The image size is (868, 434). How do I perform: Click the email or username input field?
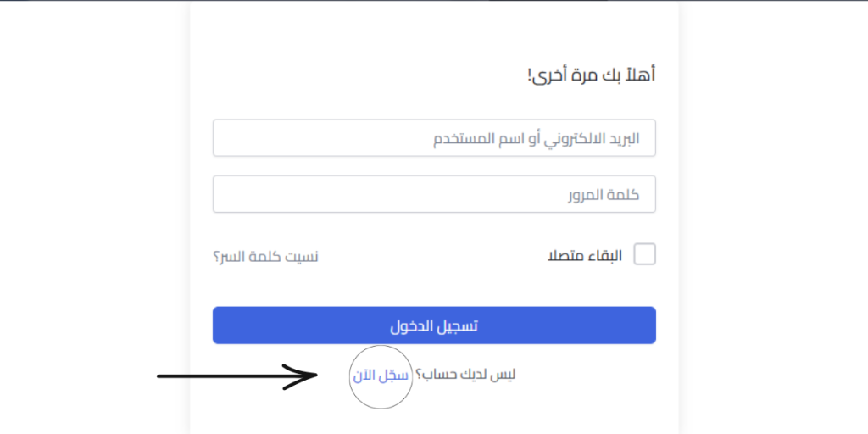(x=434, y=138)
